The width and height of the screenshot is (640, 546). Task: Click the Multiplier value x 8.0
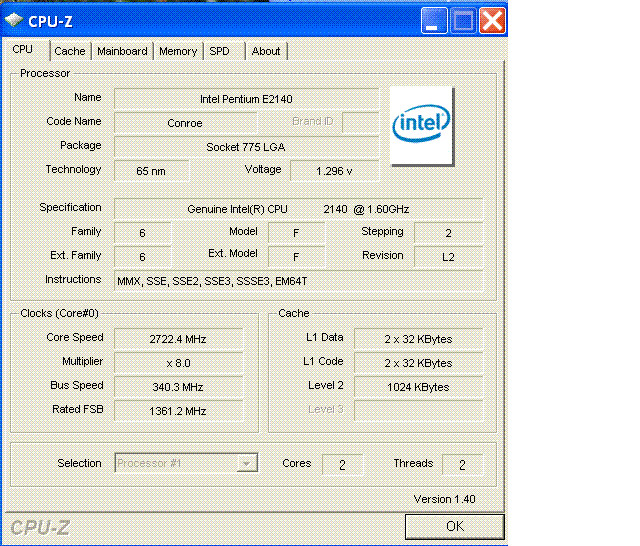click(x=178, y=363)
